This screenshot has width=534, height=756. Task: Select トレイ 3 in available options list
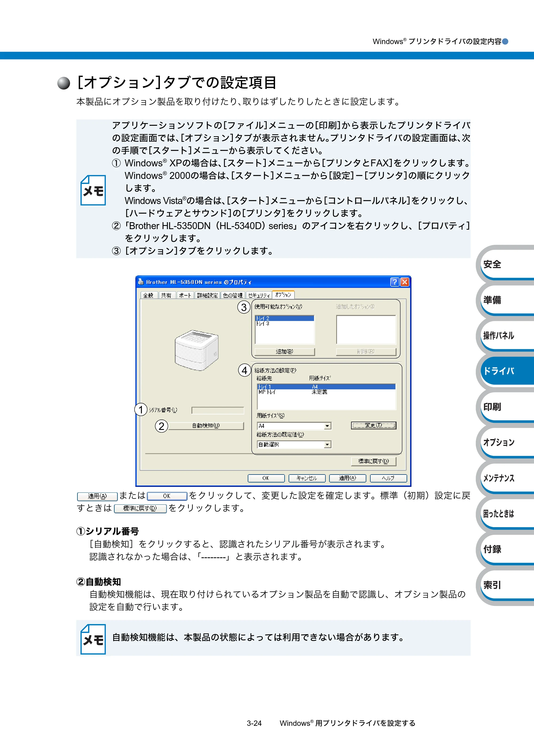click(x=284, y=323)
